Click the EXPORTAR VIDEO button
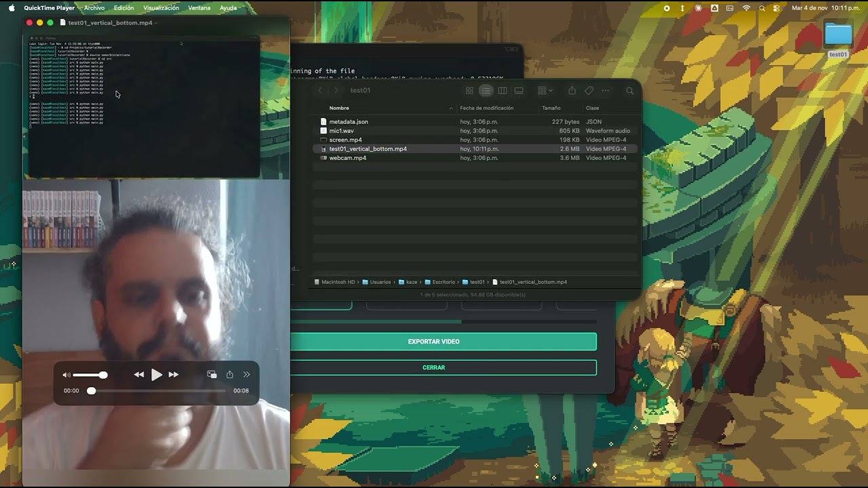Image resolution: width=868 pixels, height=488 pixels. [x=433, y=342]
